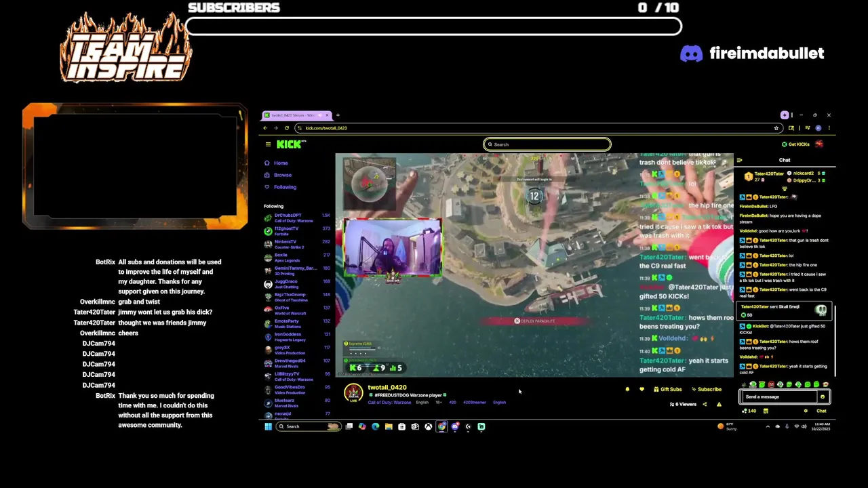Viewport: 868px width, 488px height.
Task: Bookmark the page with star icon
Action: (x=776, y=128)
